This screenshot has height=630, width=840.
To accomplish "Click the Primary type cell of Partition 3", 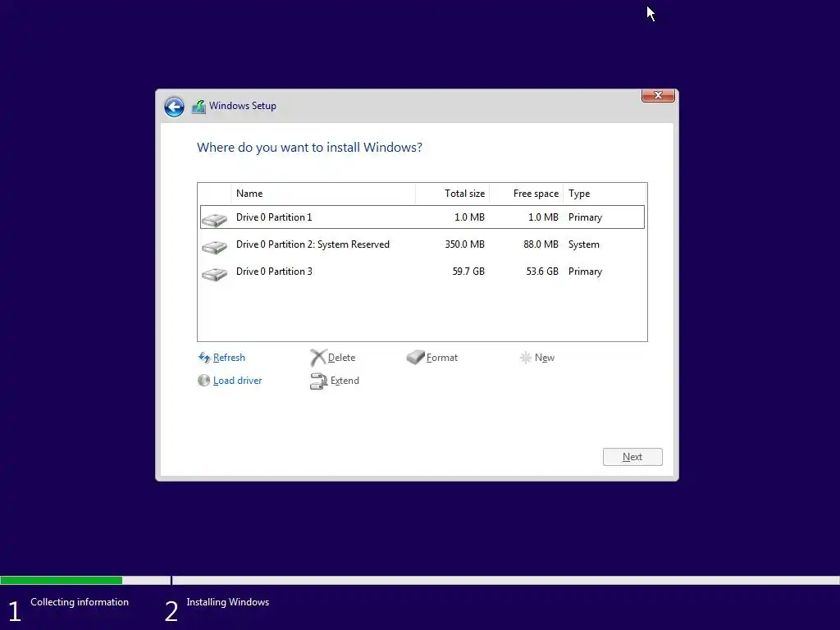I will coord(585,272).
